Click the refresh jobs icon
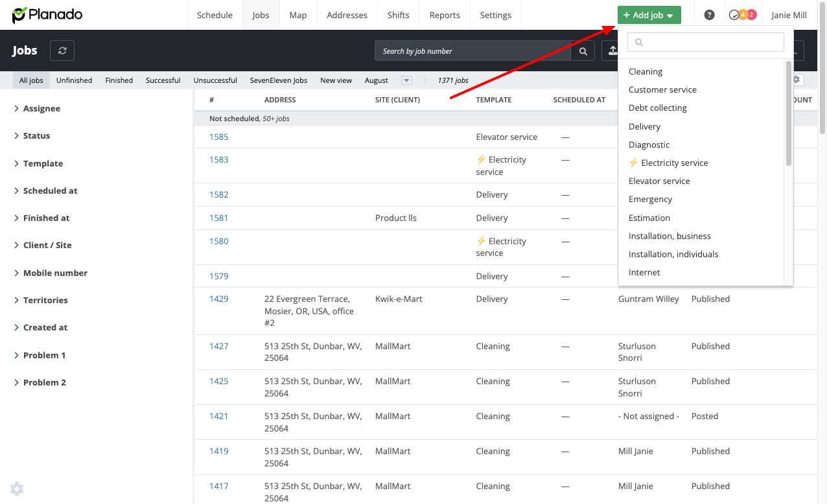Image resolution: width=827 pixels, height=504 pixels. coord(62,51)
